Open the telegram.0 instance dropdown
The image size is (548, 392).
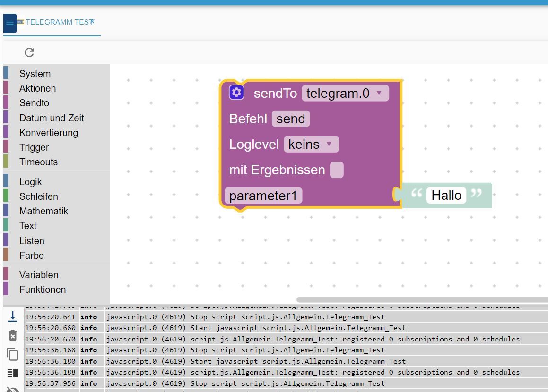[x=345, y=94]
